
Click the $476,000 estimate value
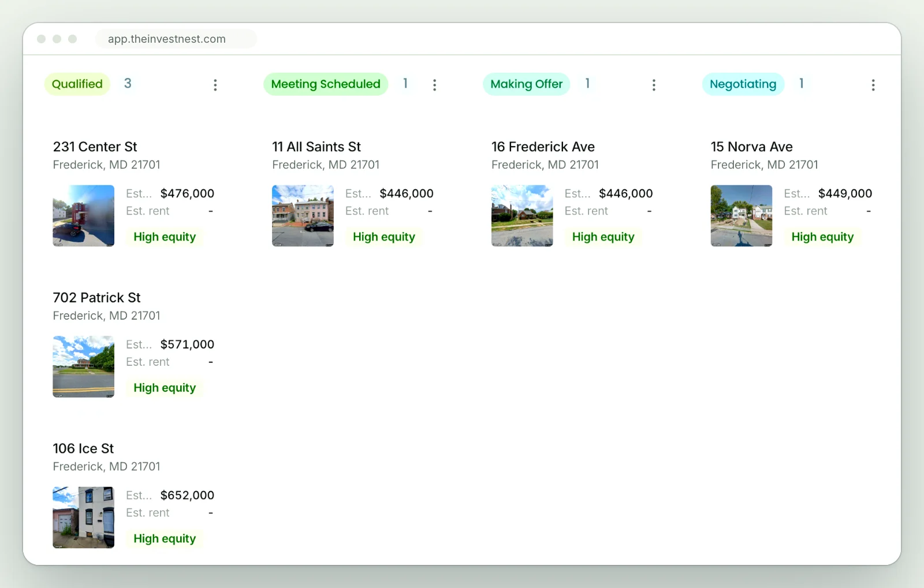pos(187,193)
